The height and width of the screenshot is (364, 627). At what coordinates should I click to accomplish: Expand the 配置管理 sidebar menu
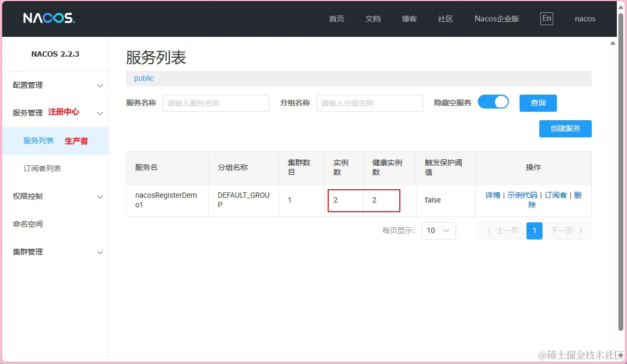tap(55, 85)
